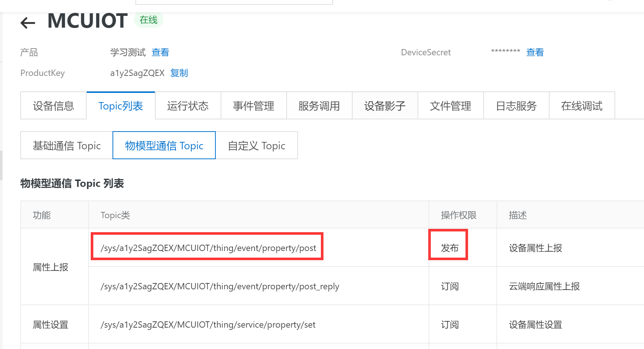The width and height of the screenshot is (644, 349).
Task: Click the property/post_reply topic path
Action: 220,286
